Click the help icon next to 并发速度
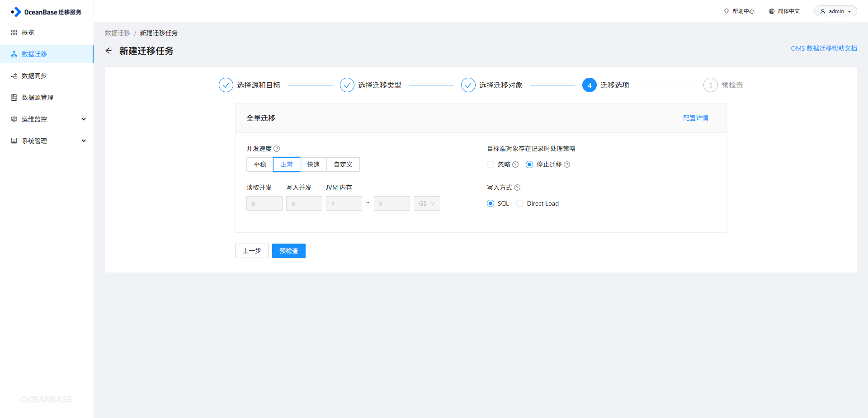Image resolution: width=868 pixels, height=418 pixels. pos(277,149)
